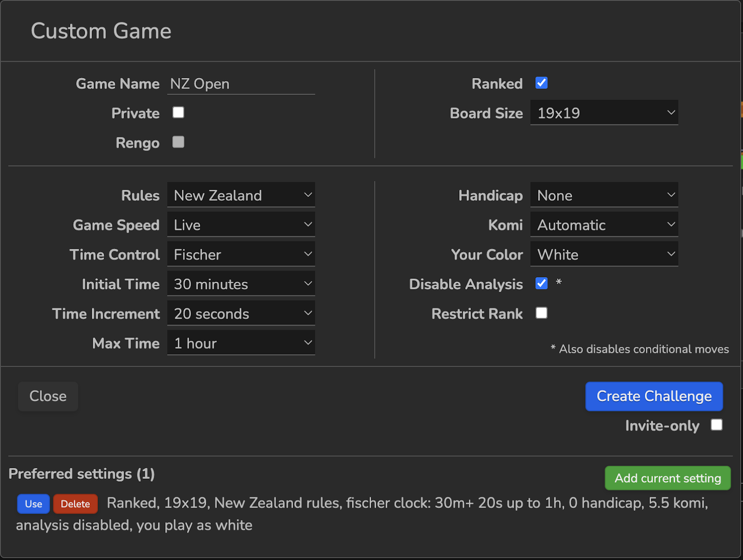Toggle the Rengo checkbox
743x560 pixels.
coord(178,142)
